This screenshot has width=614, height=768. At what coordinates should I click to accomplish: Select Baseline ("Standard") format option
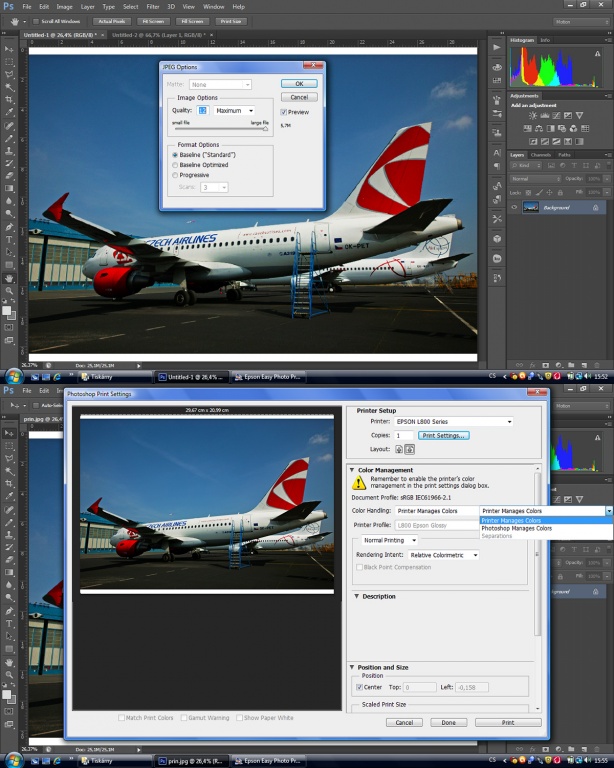[x=175, y=155]
